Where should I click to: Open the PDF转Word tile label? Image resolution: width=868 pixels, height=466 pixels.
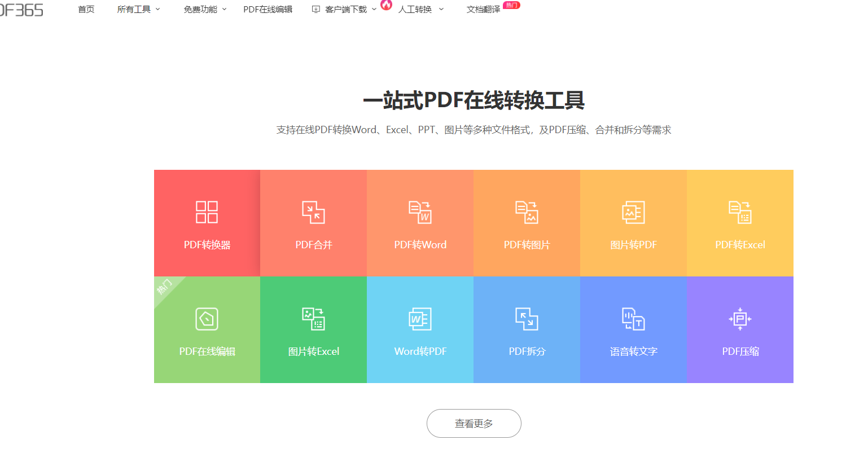(420, 245)
